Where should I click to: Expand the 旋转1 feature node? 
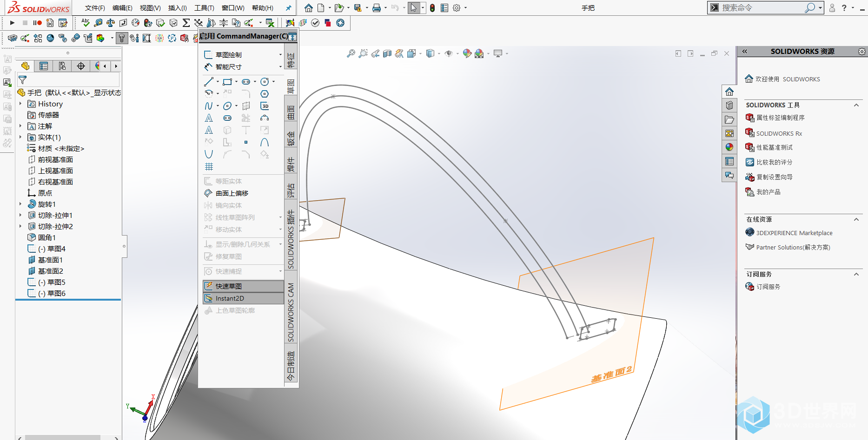point(20,204)
